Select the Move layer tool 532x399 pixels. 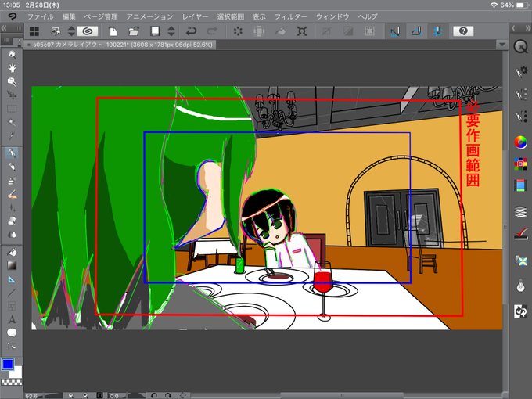click(x=12, y=95)
